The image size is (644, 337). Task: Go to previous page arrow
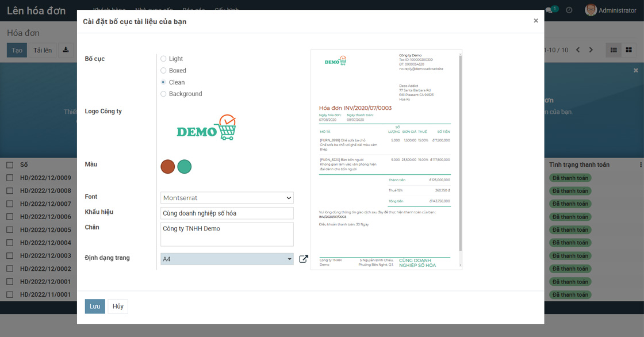(578, 50)
